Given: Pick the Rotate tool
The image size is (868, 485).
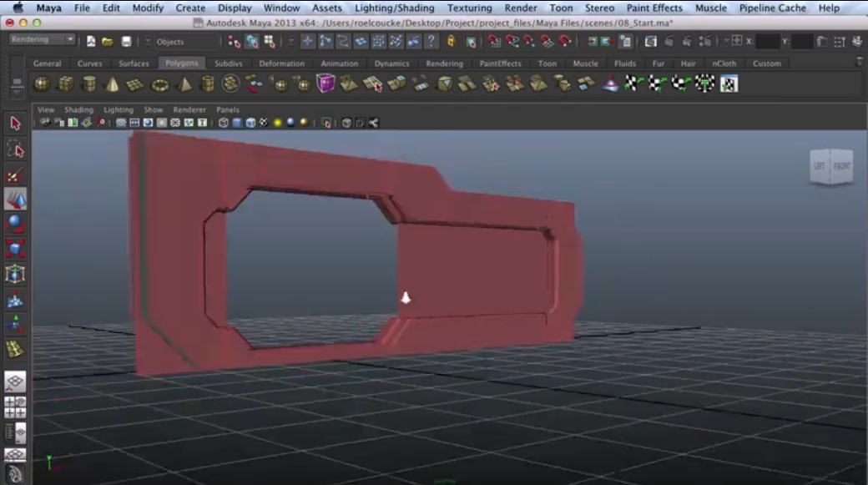Looking at the screenshot, I should tap(15, 223).
